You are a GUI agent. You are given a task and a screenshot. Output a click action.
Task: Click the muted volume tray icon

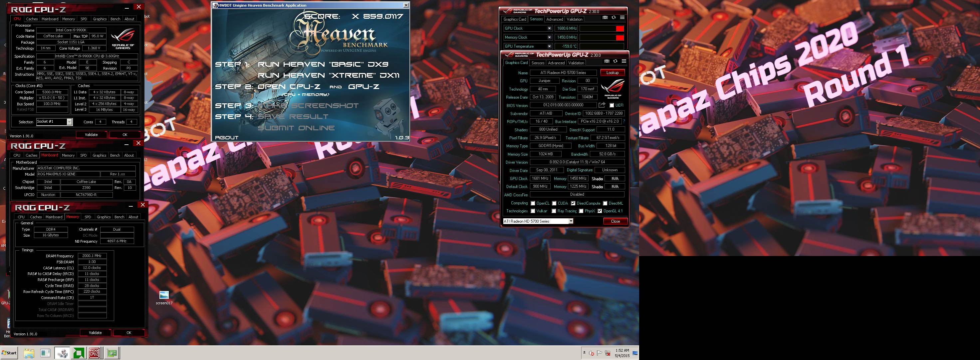click(592, 354)
